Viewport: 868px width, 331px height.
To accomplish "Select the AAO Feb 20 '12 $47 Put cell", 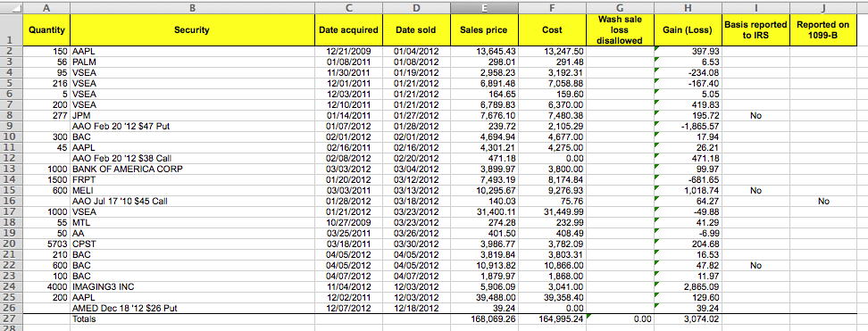I will click(x=192, y=126).
